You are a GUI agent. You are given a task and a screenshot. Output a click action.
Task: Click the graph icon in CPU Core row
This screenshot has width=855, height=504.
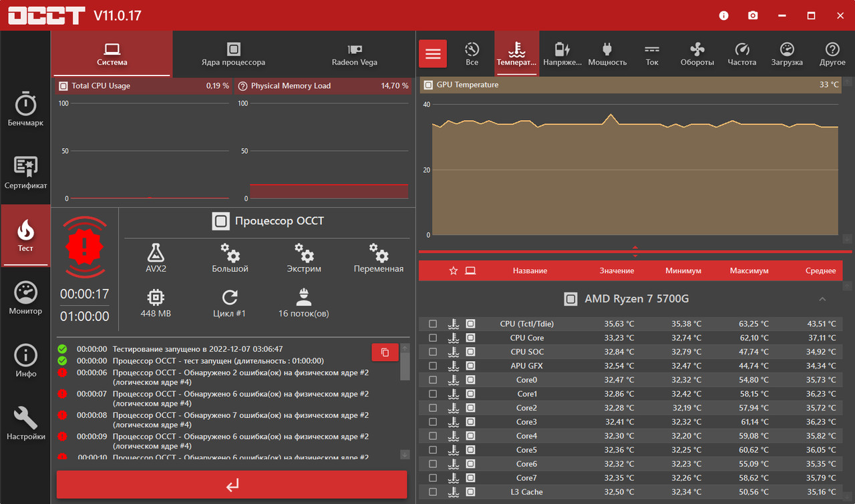pos(470,338)
